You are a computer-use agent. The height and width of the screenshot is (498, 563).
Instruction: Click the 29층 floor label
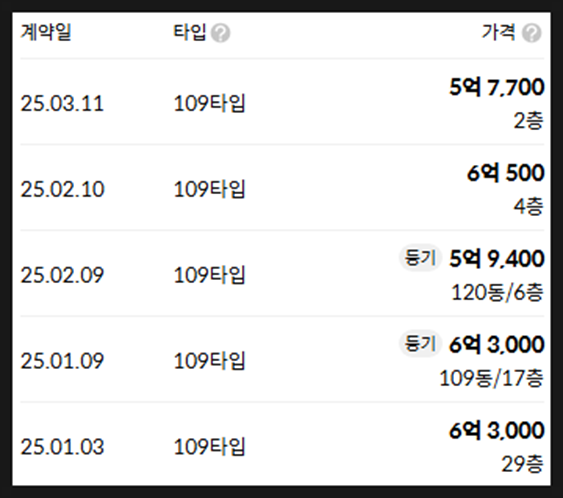522,464
